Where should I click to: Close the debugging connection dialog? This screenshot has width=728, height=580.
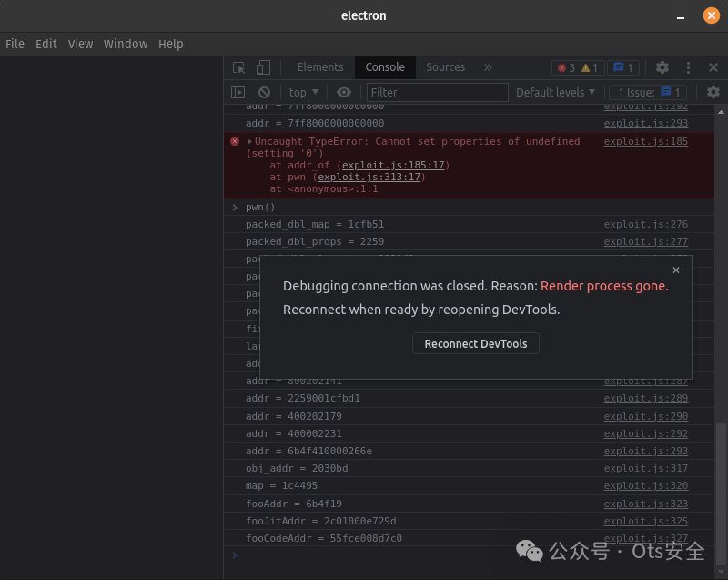pos(676,270)
